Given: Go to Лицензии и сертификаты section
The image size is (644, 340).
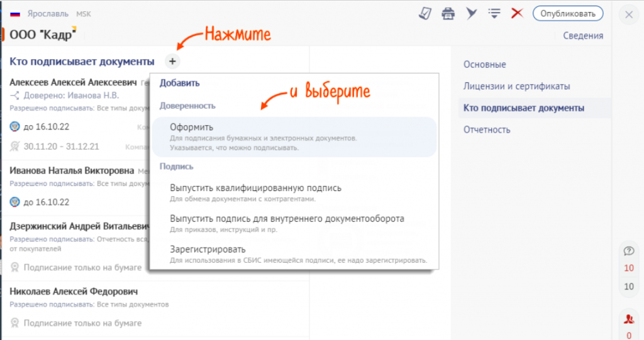Looking at the screenshot, I should (516, 86).
